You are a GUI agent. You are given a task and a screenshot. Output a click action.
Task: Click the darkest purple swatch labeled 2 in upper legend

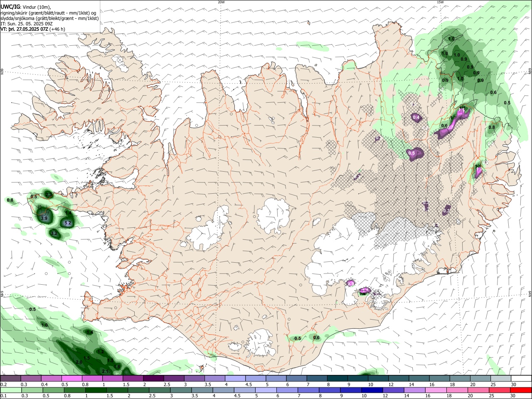tap(153, 379)
